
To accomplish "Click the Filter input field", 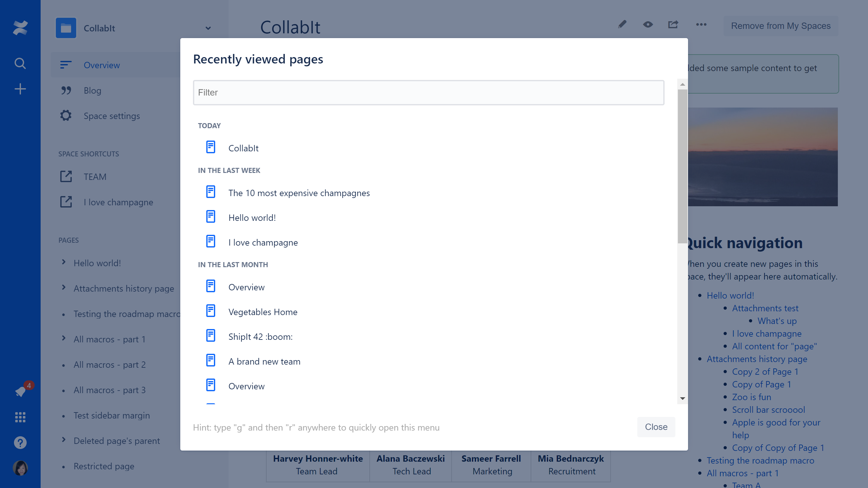I will point(429,93).
